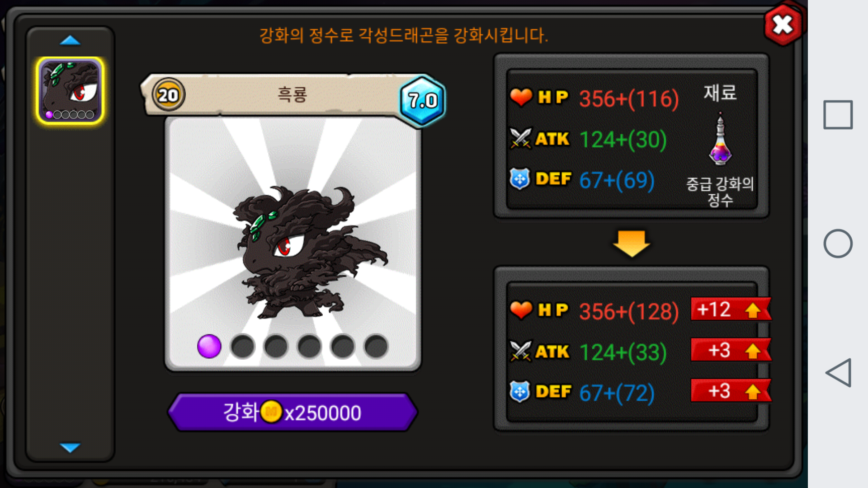Move dragon list up with blue arrow
Viewport: 868px width, 488px height.
pos(70,41)
